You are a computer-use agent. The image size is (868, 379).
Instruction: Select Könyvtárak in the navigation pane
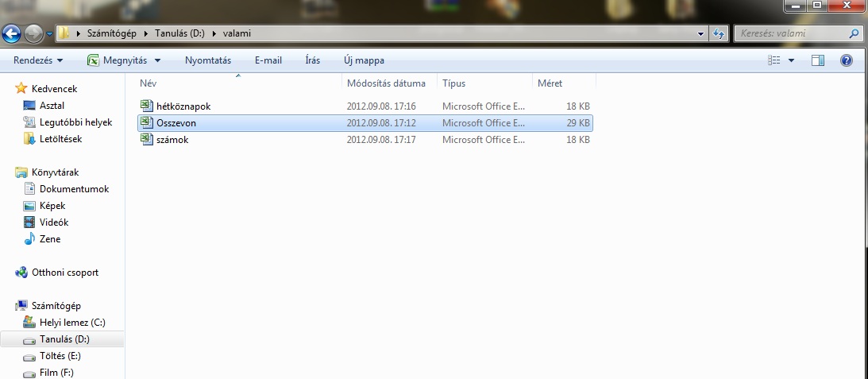(x=55, y=172)
